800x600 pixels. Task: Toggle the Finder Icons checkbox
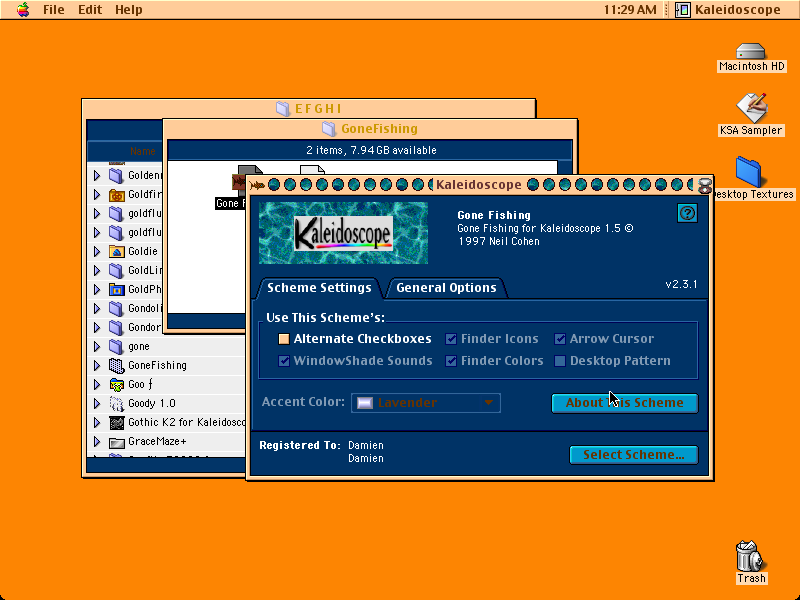[451, 339]
